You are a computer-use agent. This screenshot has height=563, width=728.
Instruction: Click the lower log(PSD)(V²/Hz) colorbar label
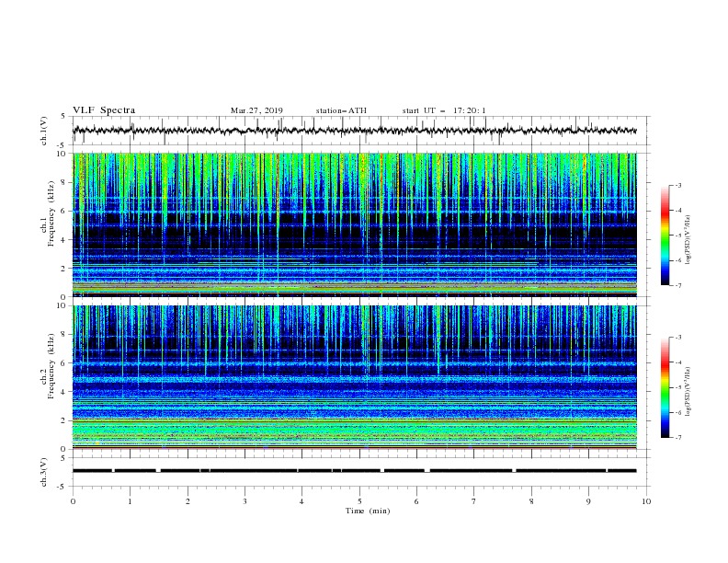click(688, 391)
